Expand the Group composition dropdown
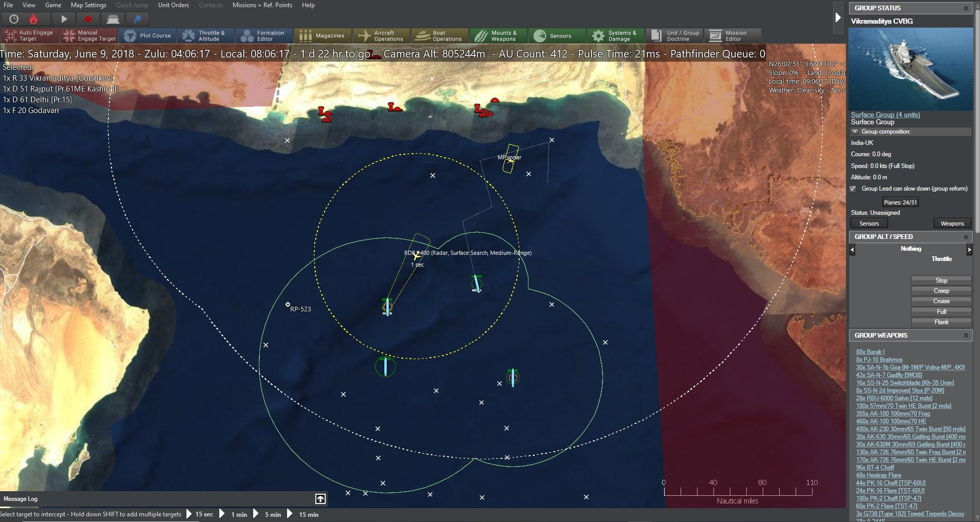 (855, 132)
